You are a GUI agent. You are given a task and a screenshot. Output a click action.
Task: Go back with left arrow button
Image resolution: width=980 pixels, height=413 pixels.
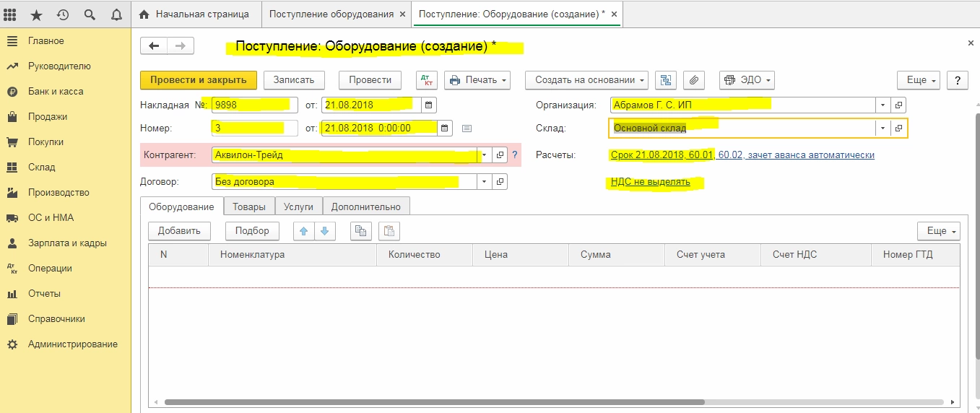click(154, 45)
